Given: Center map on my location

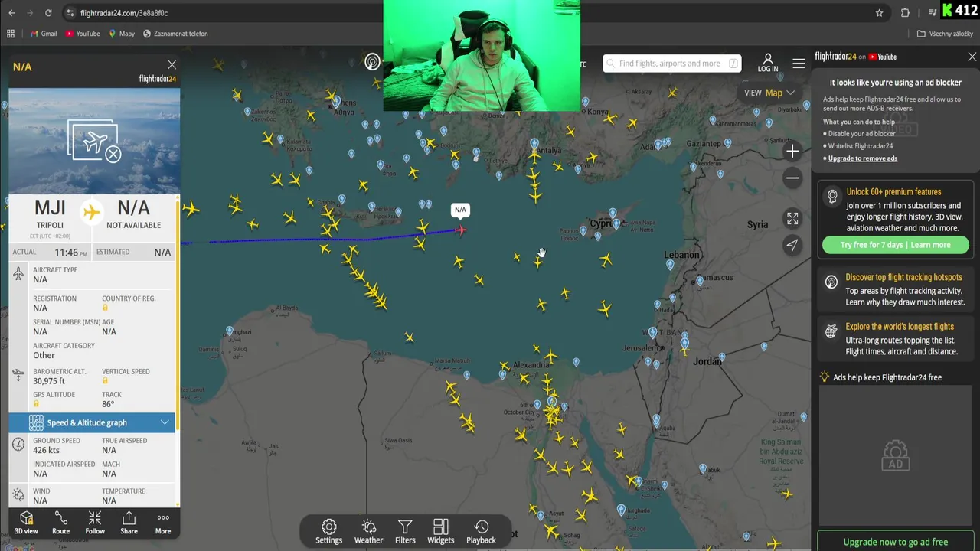Looking at the screenshot, I should (x=792, y=245).
